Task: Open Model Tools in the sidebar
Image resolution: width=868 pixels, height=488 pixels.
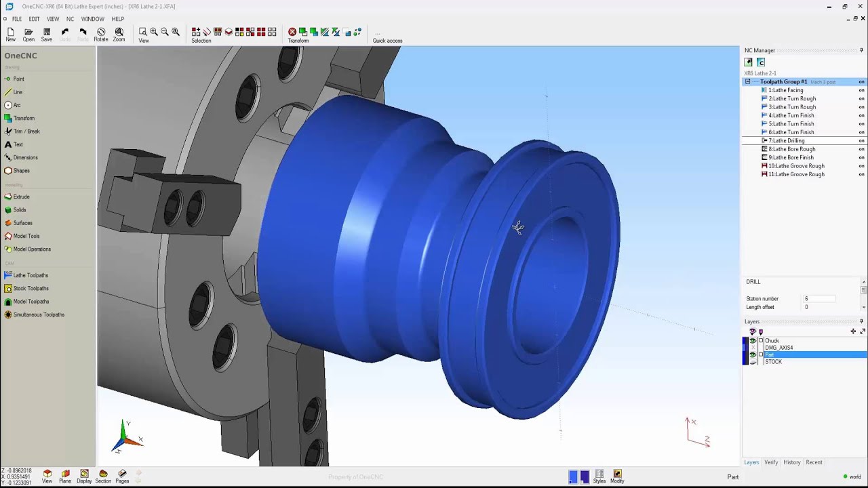Action: pos(22,236)
